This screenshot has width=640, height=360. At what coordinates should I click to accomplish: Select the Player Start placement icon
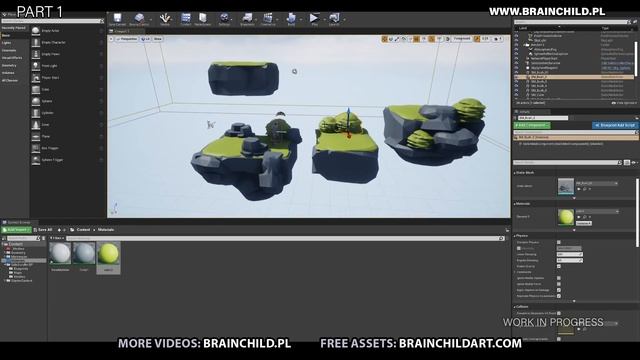(36, 78)
